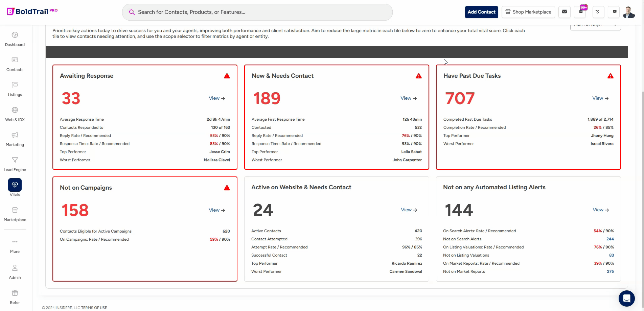Open Web & IDX section
Image resolution: width=644 pixels, height=311 pixels.
[x=15, y=114]
